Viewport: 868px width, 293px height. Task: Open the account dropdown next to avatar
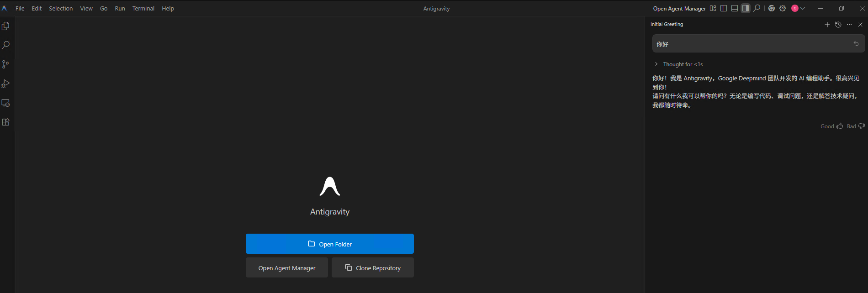tap(803, 8)
